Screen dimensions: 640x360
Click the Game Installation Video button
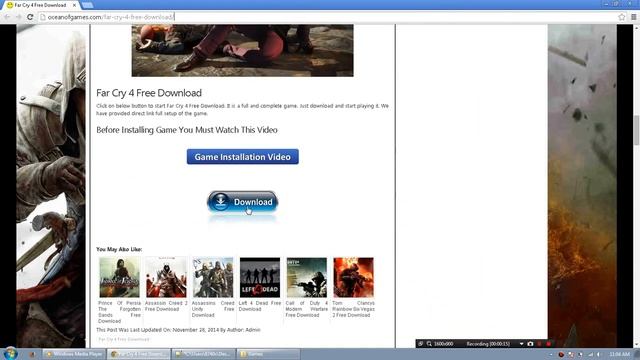(x=242, y=157)
